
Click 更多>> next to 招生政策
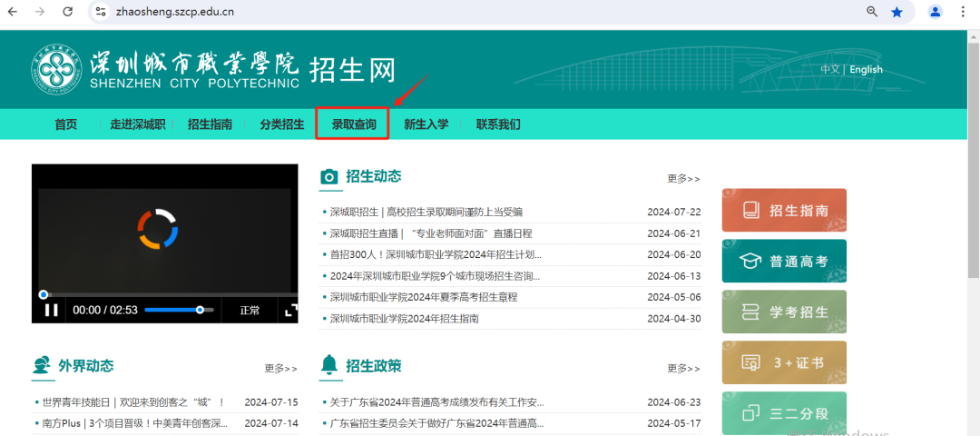click(684, 369)
